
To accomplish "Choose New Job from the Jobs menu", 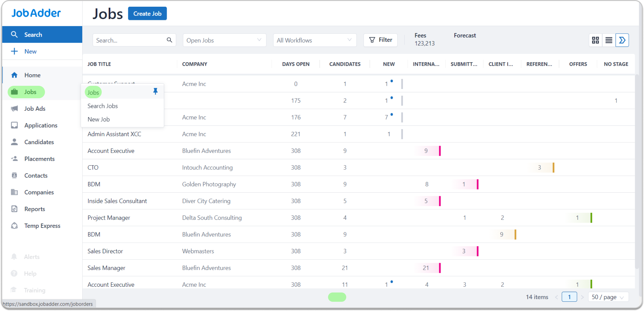I will coord(99,119).
